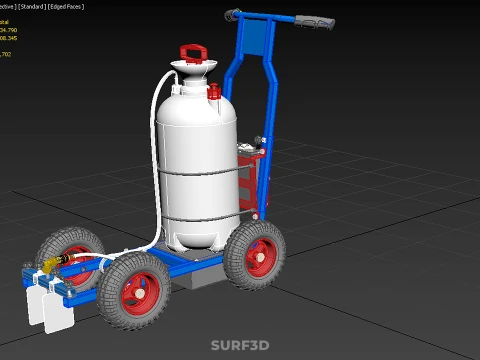Image resolution: width=480 pixels, height=360 pixels.
Task: Open the partially visible Perspective viewport label
Action: (8, 7)
